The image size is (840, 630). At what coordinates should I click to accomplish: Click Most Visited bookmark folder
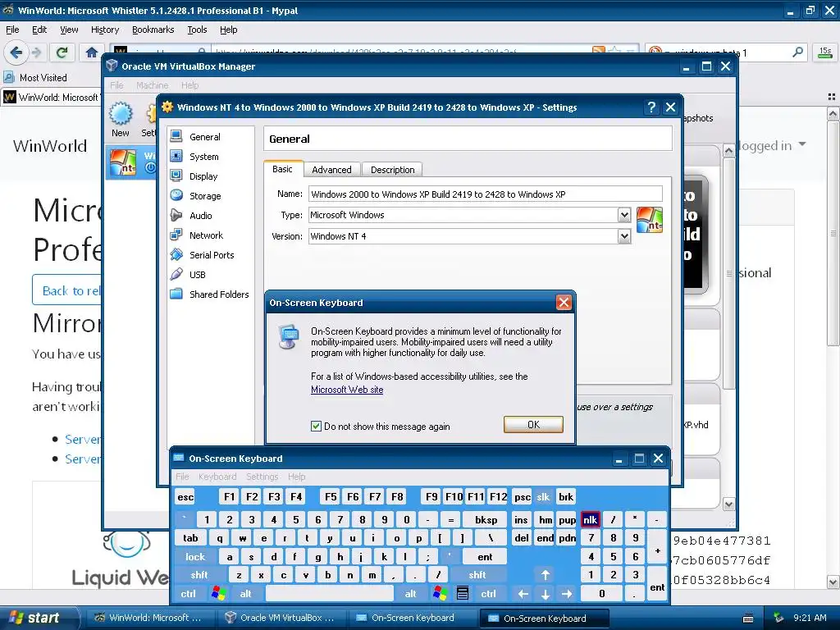pyautogui.click(x=36, y=78)
